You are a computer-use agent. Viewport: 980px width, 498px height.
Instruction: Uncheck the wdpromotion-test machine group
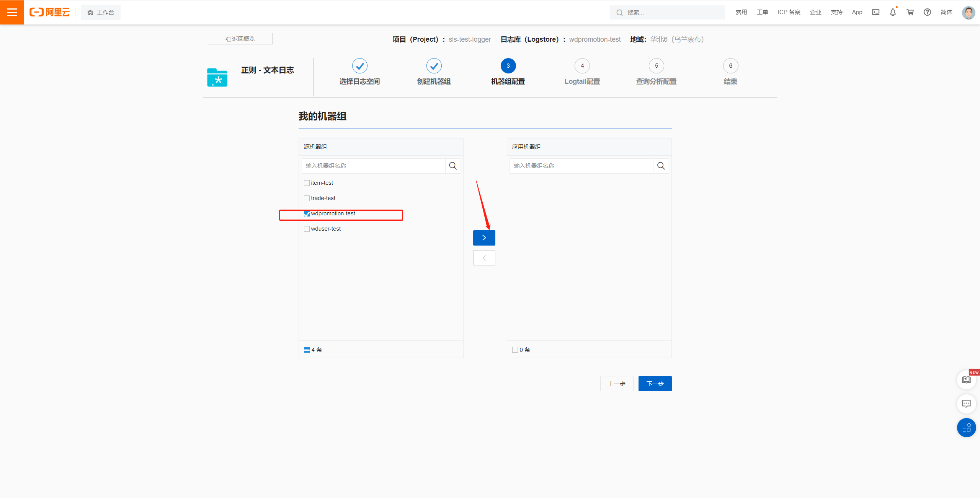click(x=307, y=214)
